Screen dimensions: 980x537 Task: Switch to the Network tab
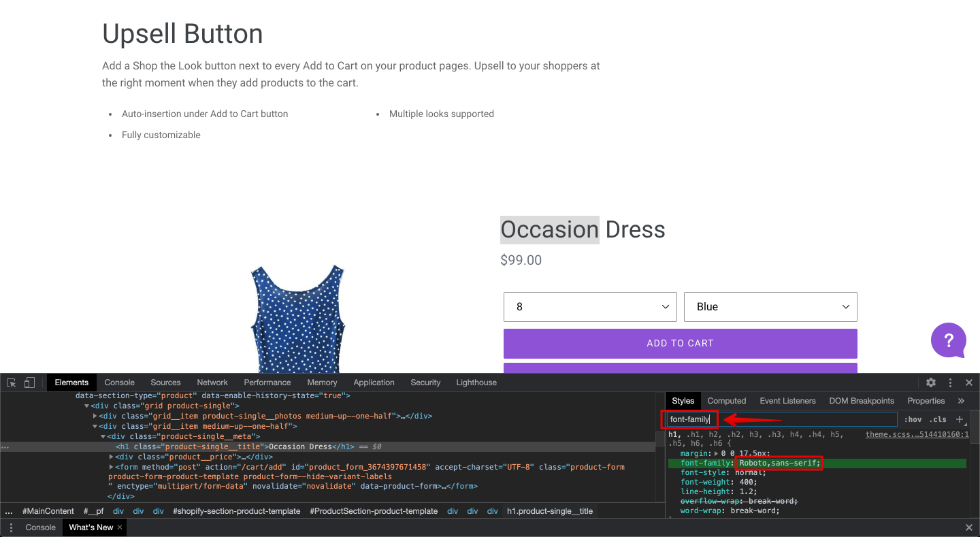click(212, 383)
